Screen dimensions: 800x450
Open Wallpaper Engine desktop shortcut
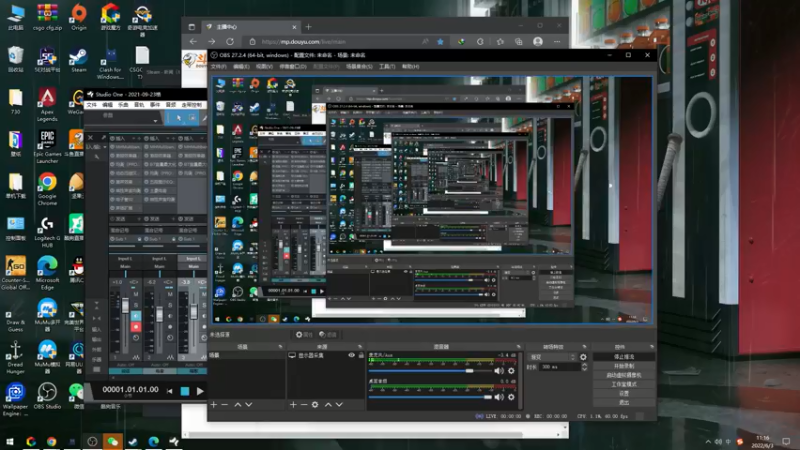pos(15,399)
